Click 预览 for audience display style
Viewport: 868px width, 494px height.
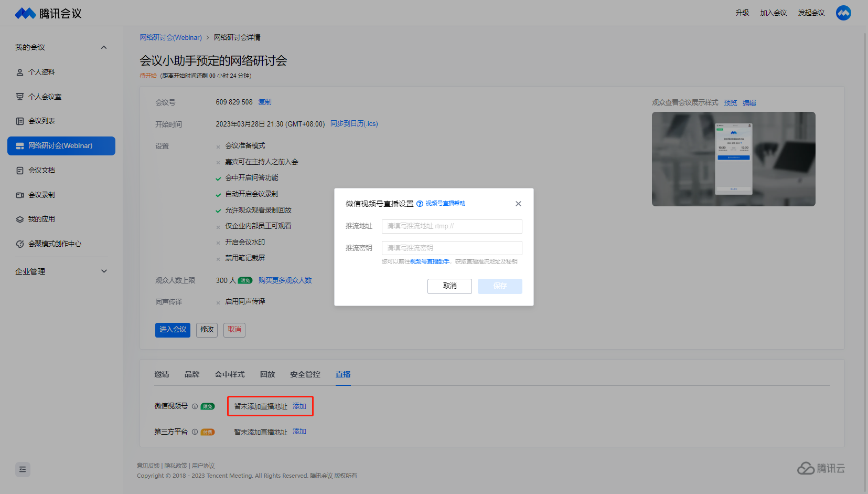pos(731,103)
